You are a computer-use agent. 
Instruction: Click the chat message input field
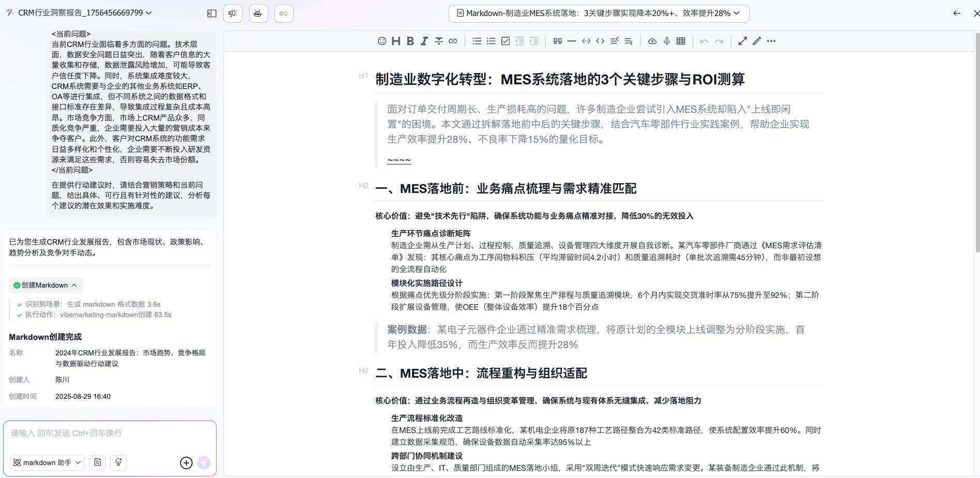110,434
